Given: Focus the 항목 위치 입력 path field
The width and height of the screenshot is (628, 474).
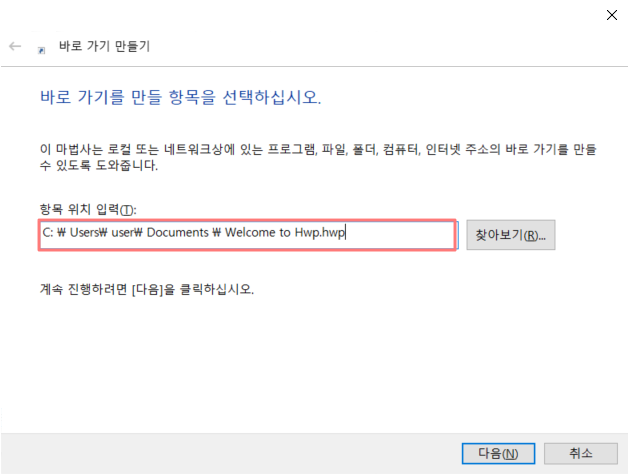Looking at the screenshot, I should (248, 235).
